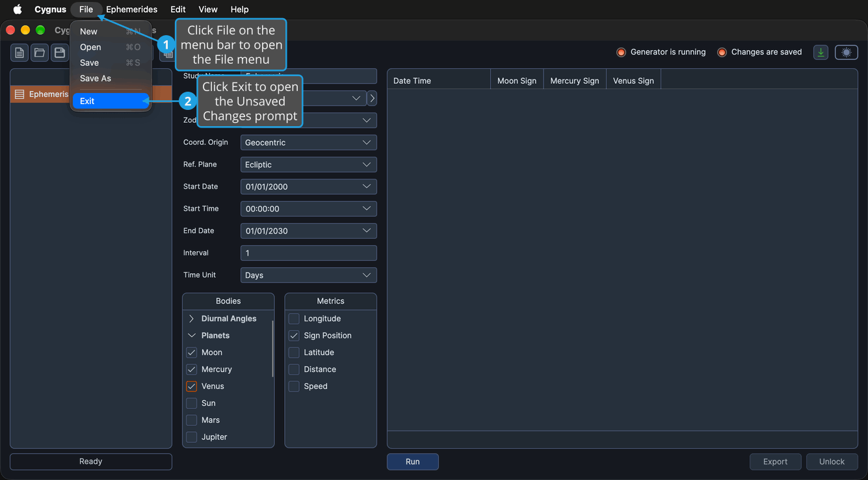Open the Ephemerides menu

pos(132,9)
